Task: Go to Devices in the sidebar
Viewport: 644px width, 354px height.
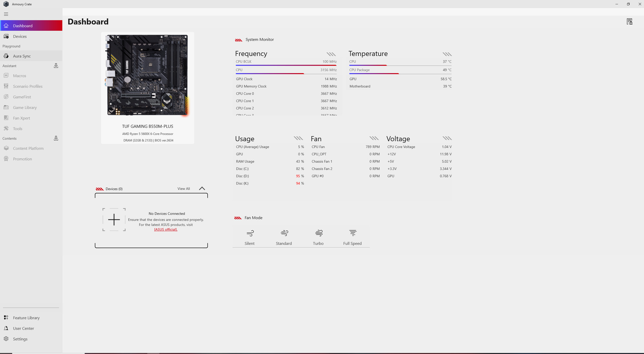Action: coord(31,36)
